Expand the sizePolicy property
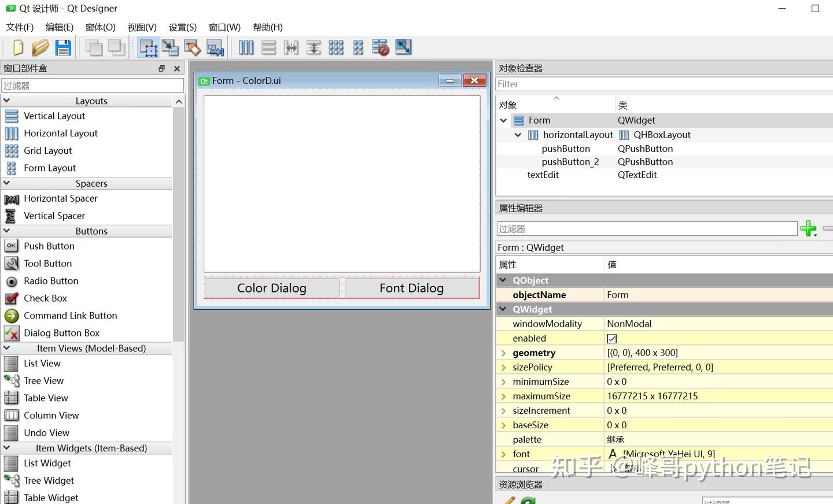The image size is (833, 504). (503, 368)
